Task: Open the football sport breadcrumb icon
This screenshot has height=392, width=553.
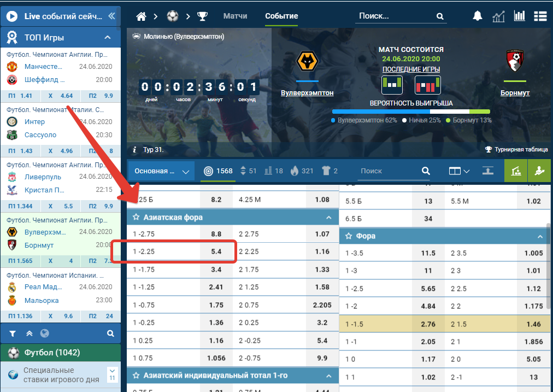Action: (x=173, y=16)
